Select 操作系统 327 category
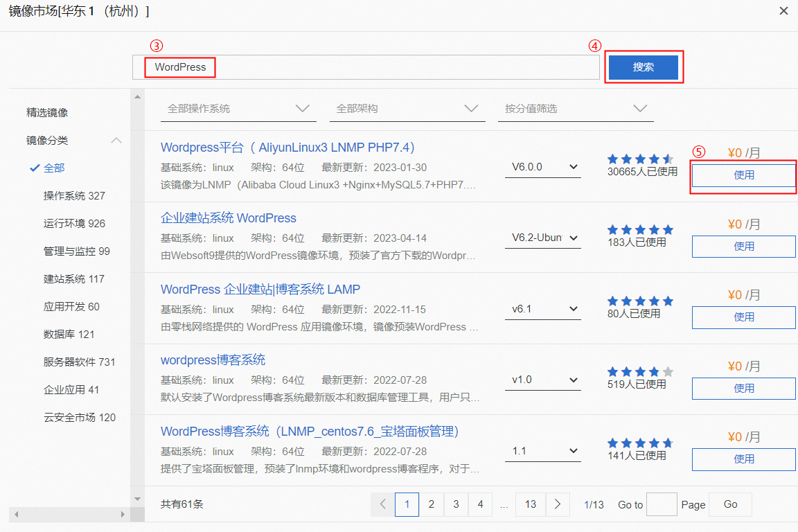Image resolution: width=798 pixels, height=532 pixels. click(74, 195)
